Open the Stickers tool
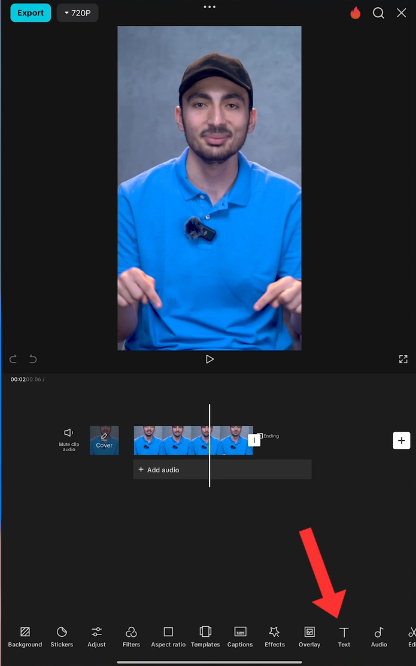This screenshot has width=416, height=666. point(62,637)
